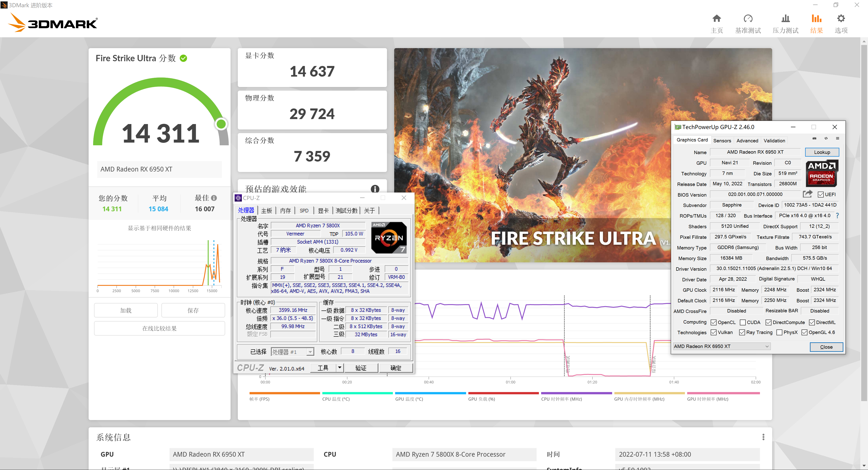Toggle the Ray Tracing checkbox in GPU-Z
868x470 pixels.
point(742,332)
